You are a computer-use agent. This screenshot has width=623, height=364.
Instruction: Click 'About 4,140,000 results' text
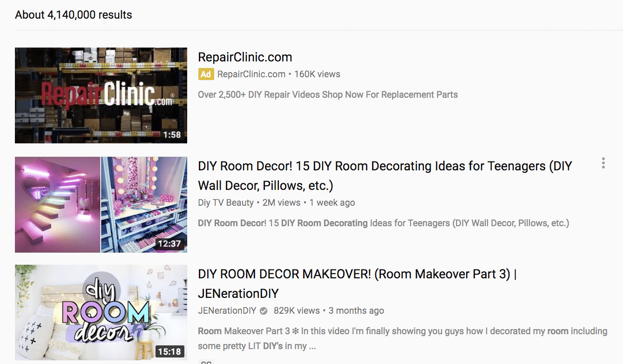point(74,15)
